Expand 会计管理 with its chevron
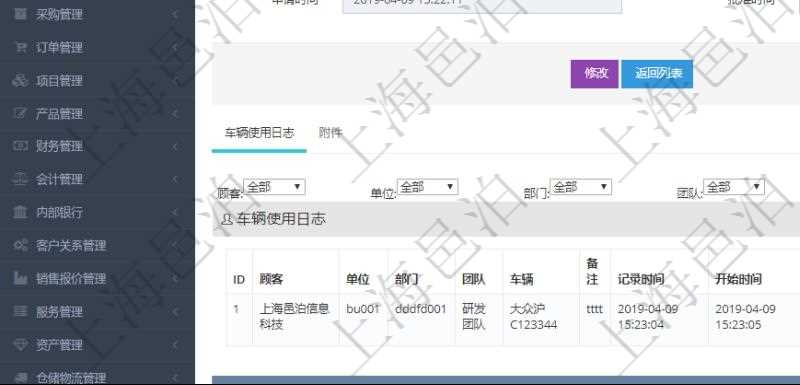The width and height of the screenshot is (800, 385). 174,179
